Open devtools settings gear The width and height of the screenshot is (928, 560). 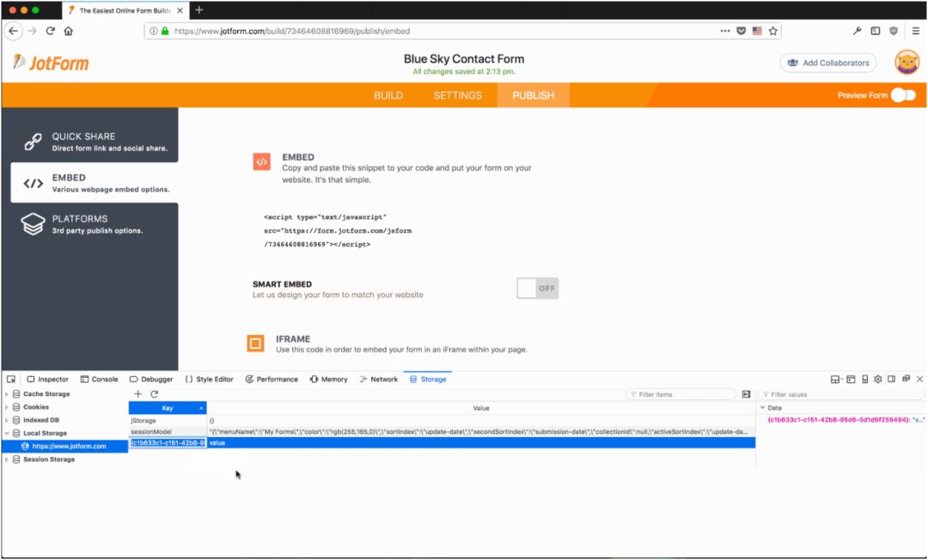coord(878,379)
